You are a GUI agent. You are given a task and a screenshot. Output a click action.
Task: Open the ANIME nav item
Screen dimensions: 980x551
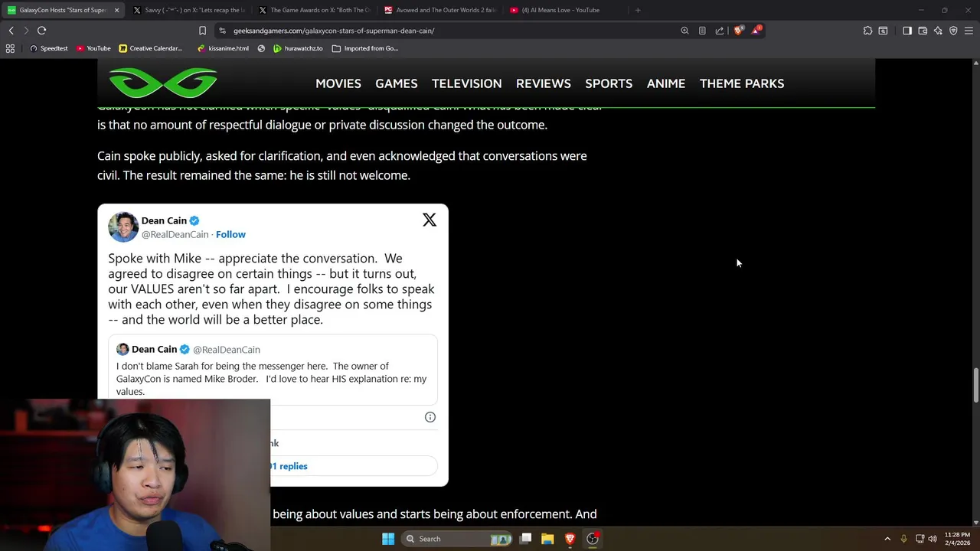click(666, 83)
